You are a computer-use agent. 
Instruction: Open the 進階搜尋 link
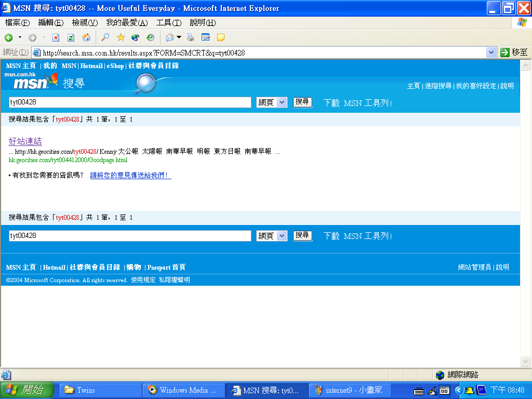tap(438, 86)
